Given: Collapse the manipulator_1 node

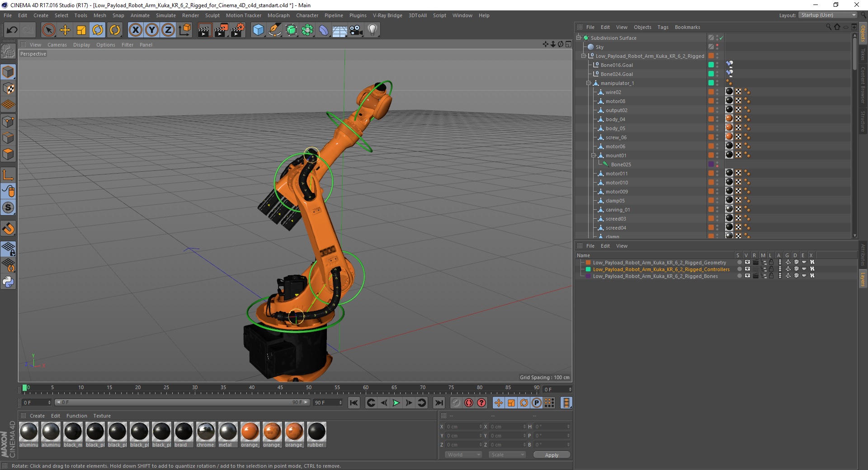Looking at the screenshot, I should click(x=589, y=83).
